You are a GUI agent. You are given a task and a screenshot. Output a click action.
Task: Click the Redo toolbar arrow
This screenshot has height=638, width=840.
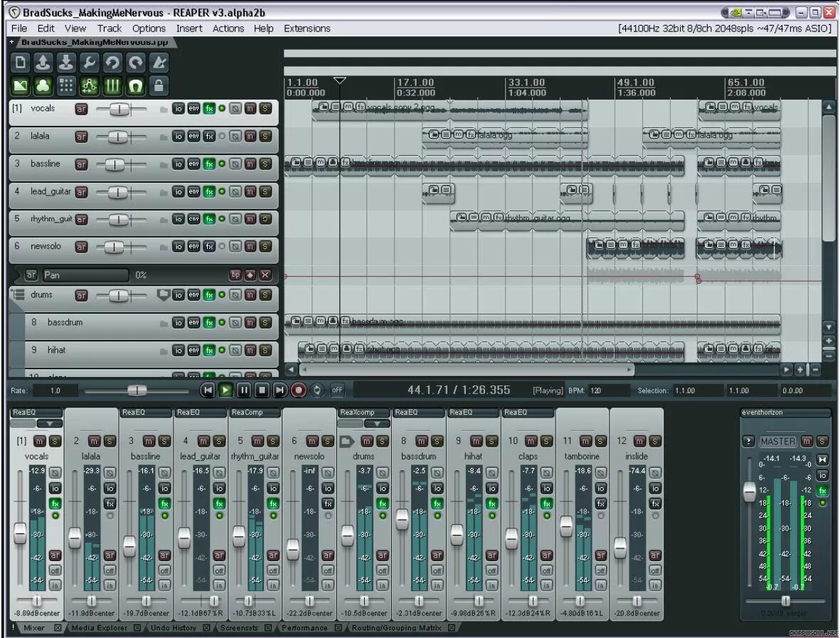pos(136,63)
